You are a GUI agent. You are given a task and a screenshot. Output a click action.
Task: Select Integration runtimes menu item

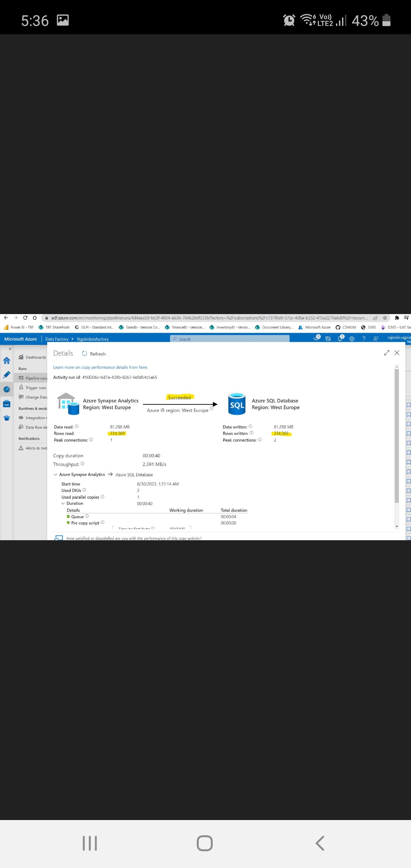[x=33, y=418]
